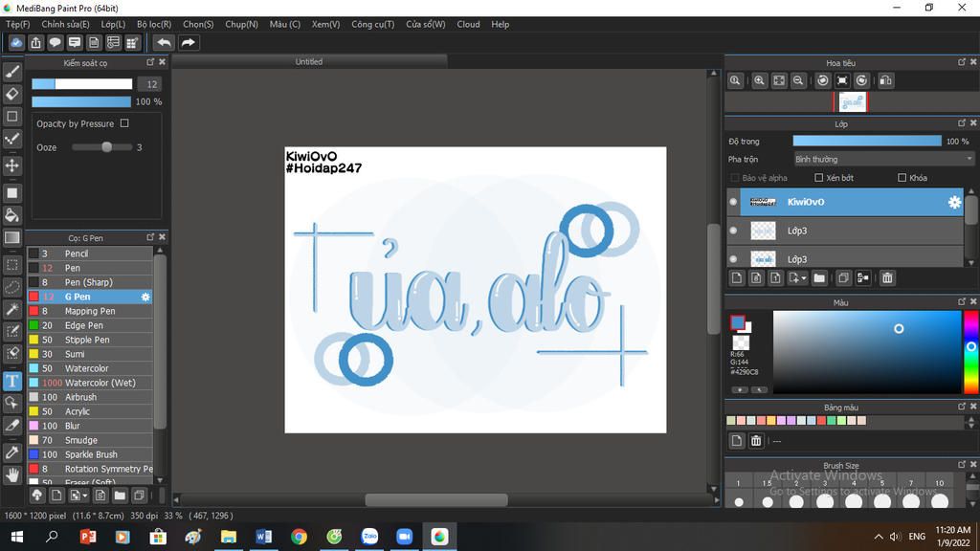Click the Rotate Right icon in the Navigator panel
This screenshot has width=980, height=551.
pos(862,80)
